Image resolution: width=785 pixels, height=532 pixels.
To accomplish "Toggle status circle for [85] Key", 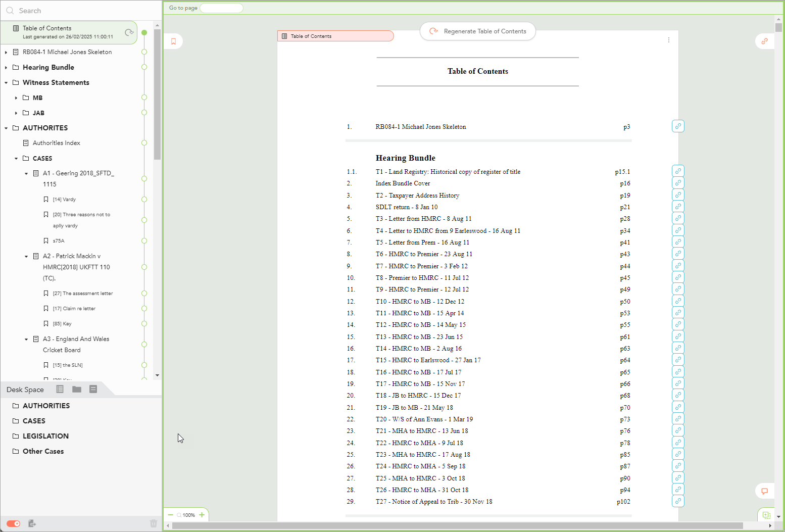I will click(x=144, y=324).
